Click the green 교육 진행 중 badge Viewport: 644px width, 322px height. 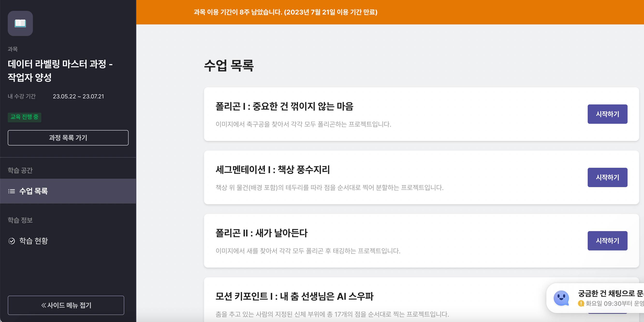point(24,117)
